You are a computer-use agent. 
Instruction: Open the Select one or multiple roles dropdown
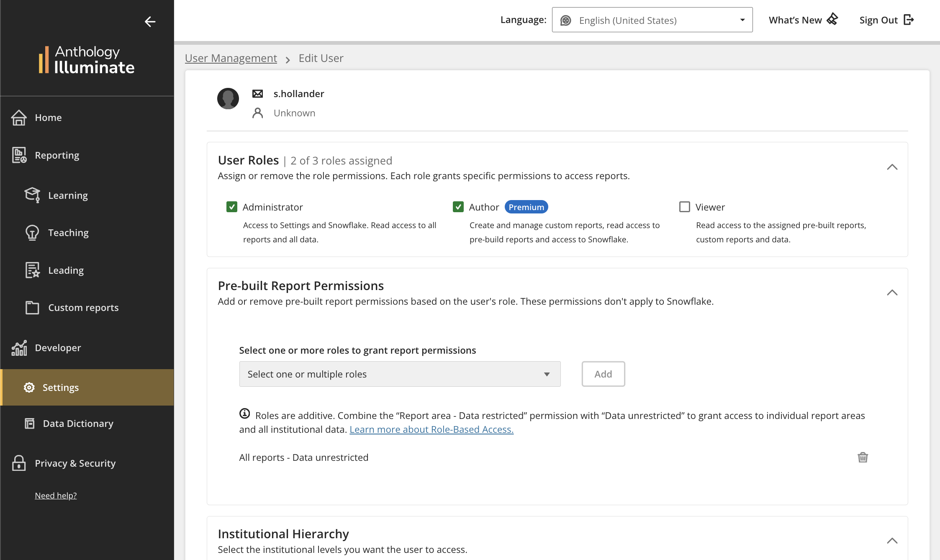pos(400,374)
